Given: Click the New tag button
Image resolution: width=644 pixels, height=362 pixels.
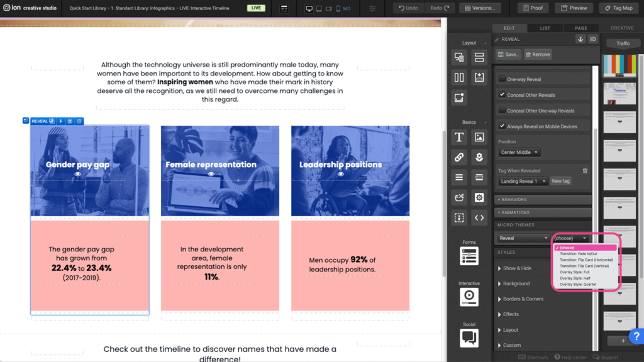Looking at the screenshot, I should click(560, 181).
